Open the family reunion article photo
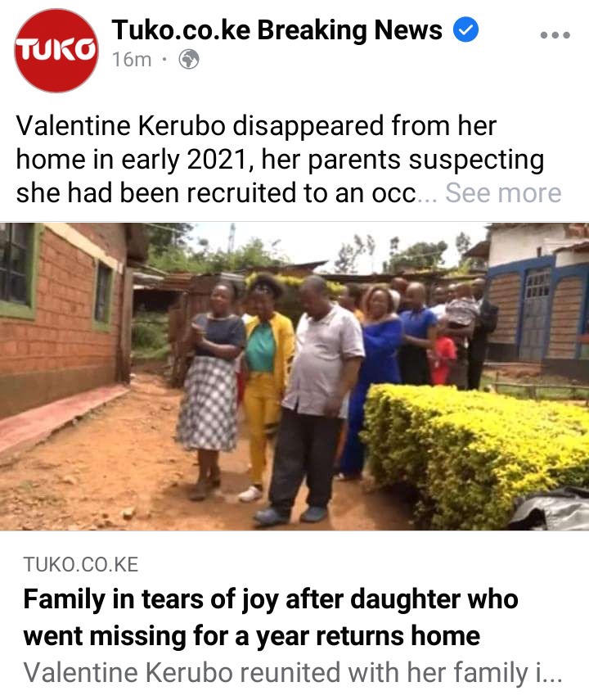Image resolution: width=589 pixels, height=700 pixels. coord(294,377)
